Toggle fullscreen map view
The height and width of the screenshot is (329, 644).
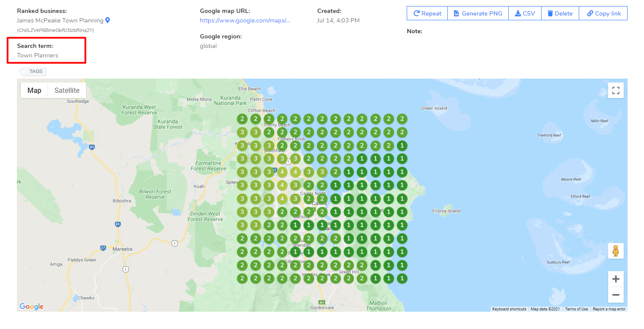point(616,90)
